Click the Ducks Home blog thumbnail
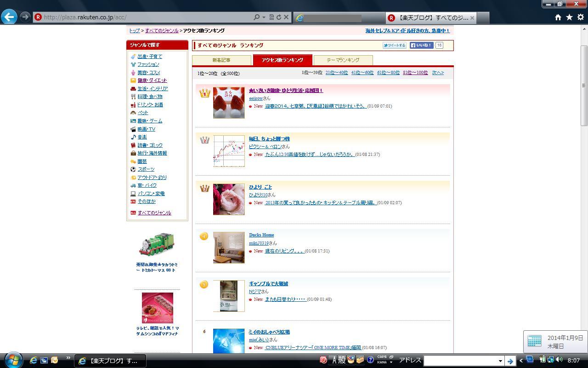The image size is (588, 368). coord(229,247)
